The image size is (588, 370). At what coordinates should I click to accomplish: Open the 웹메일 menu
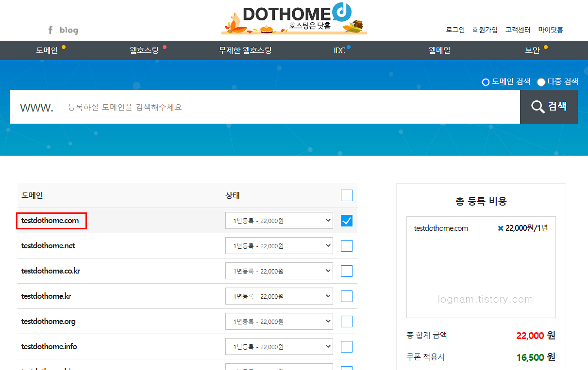[439, 50]
